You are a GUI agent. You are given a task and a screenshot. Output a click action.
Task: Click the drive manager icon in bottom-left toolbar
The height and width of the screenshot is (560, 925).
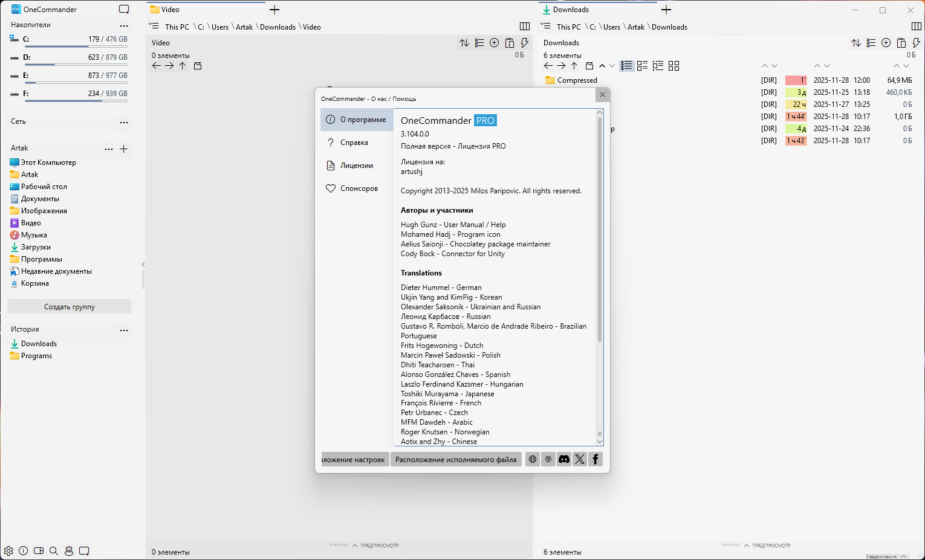[x=69, y=551]
